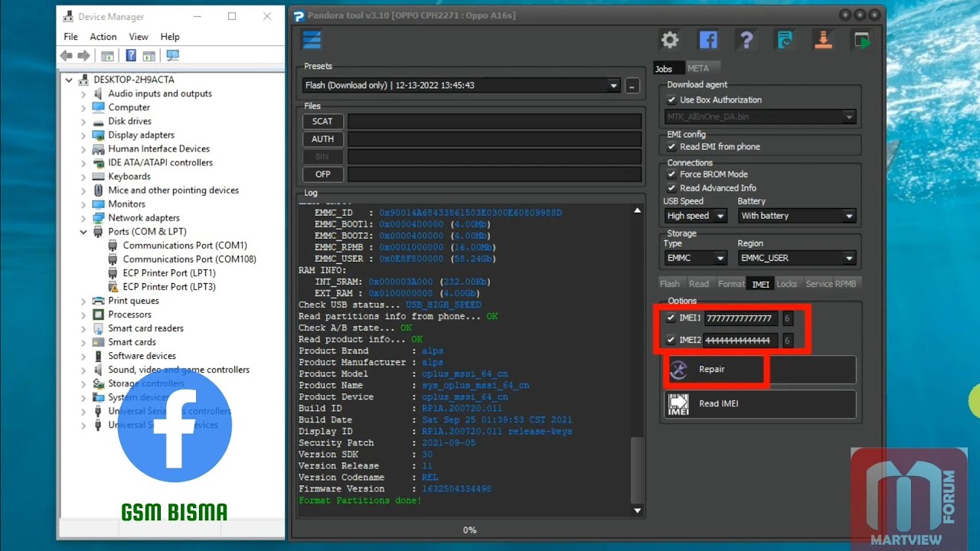Toggle Force BROM Mode checkbox
The width and height of the screenshot is (980, 551).
click(671, 174)
